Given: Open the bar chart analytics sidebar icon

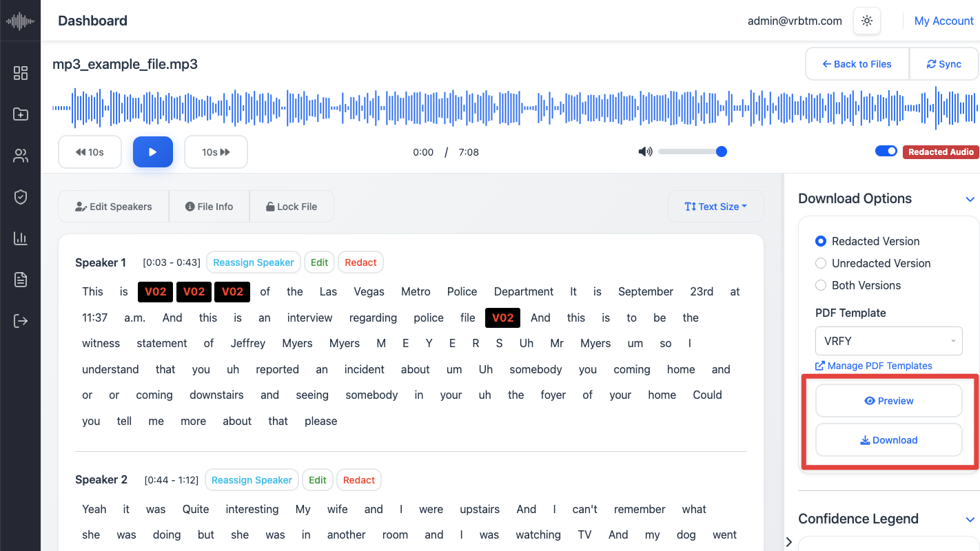Looking at the screenshot, I should [21, 238].
